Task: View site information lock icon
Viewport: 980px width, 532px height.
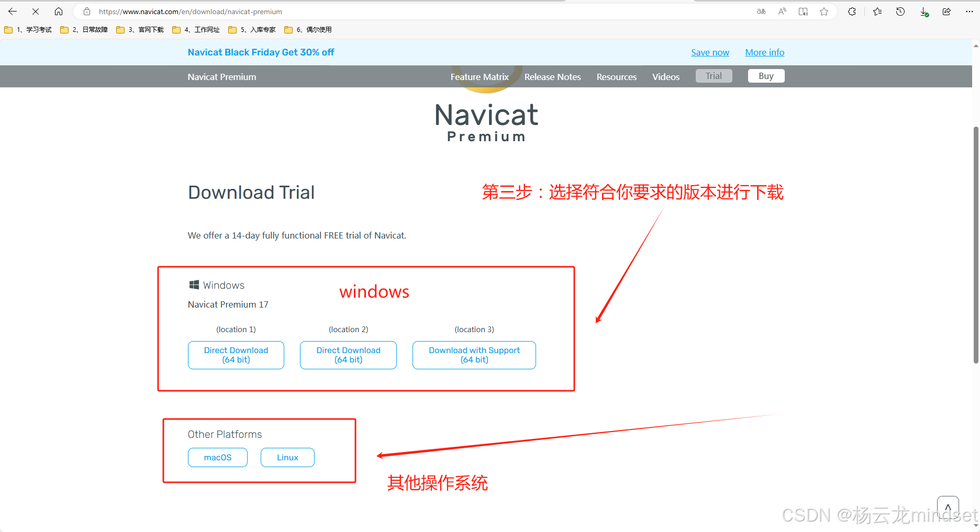Action: pyautogui.click(x=87, y=12)
